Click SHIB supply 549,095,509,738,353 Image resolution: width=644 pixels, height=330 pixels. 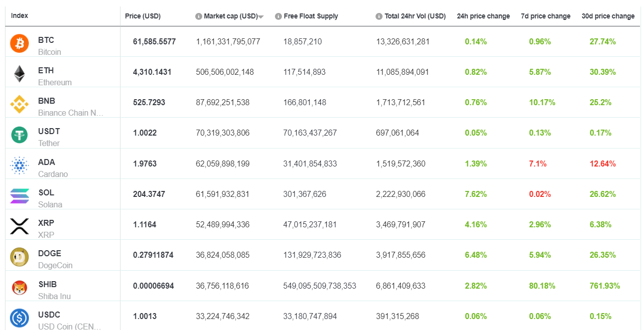[x=320, y=286]
